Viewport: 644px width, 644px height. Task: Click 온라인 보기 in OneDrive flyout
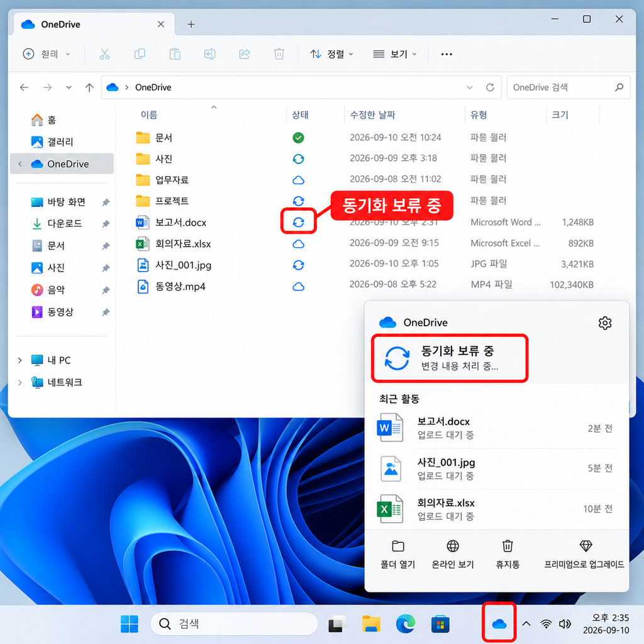pyautogui.click(x=453, y=555)
